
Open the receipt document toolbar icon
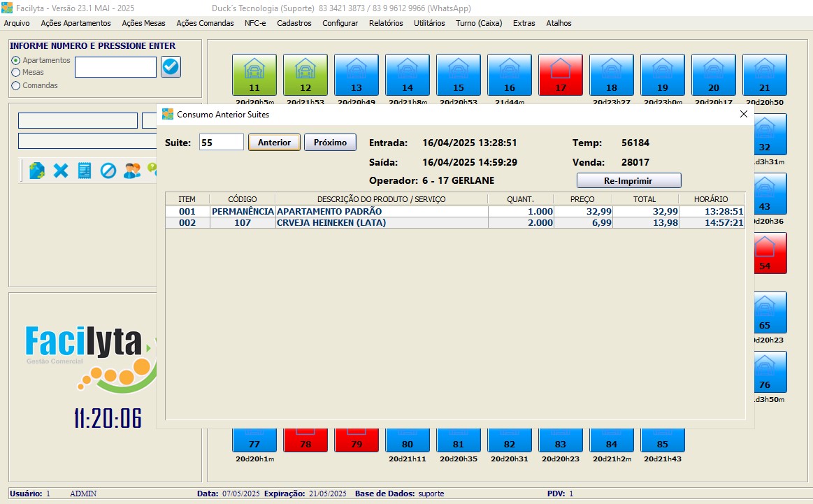(85, 171)
